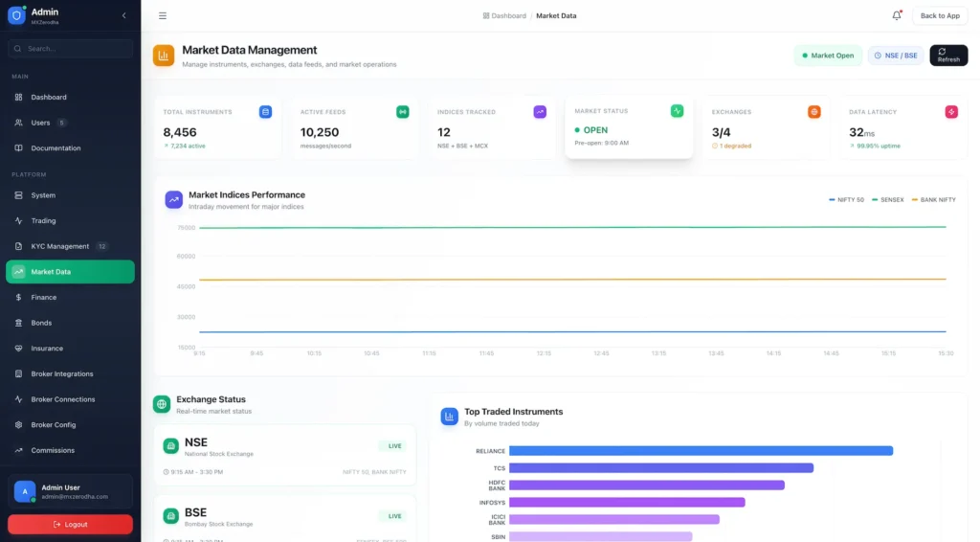Screen dimensions: 980x542
Task: Click the Exchanges orange globe icon
Action: point(813,112)
